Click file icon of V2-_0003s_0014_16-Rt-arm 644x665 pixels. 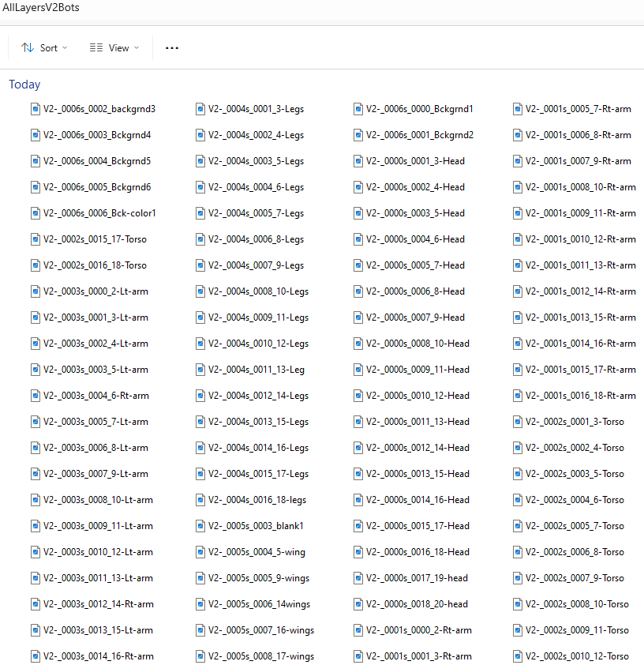36,656
